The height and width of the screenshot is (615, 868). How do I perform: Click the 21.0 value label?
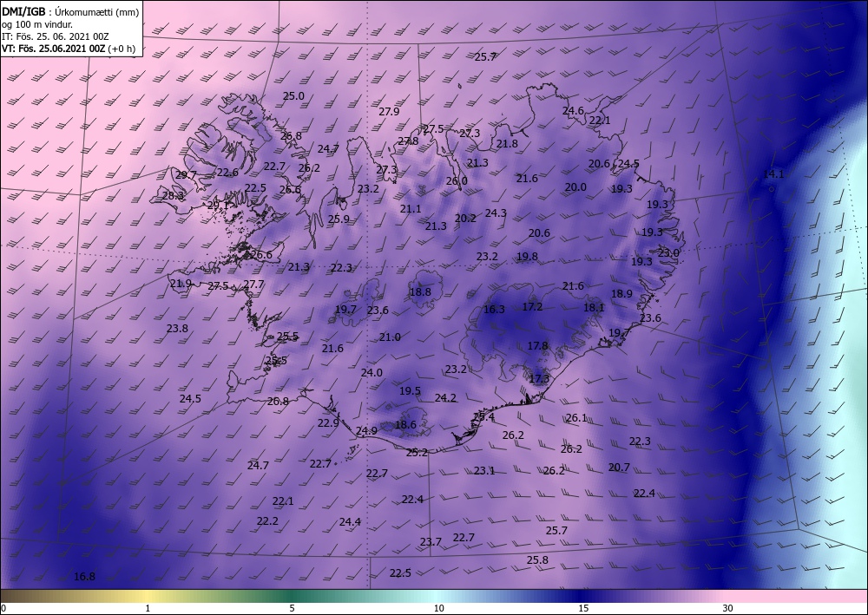tap(390, 337)
